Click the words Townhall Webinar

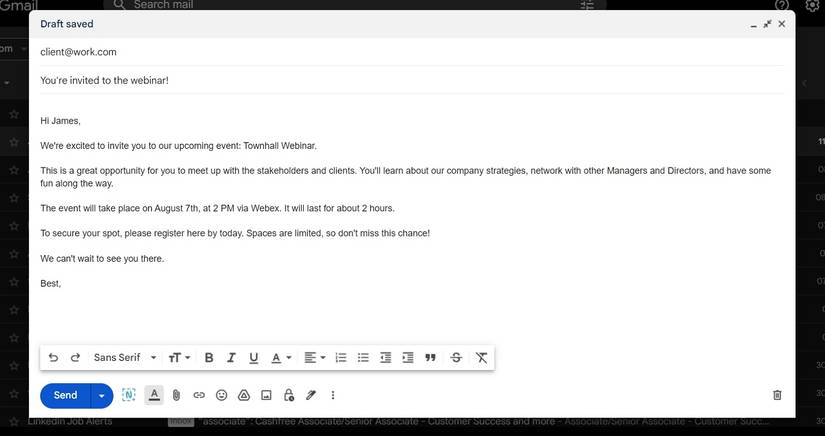pyautogui.click(x=280, y=146)
